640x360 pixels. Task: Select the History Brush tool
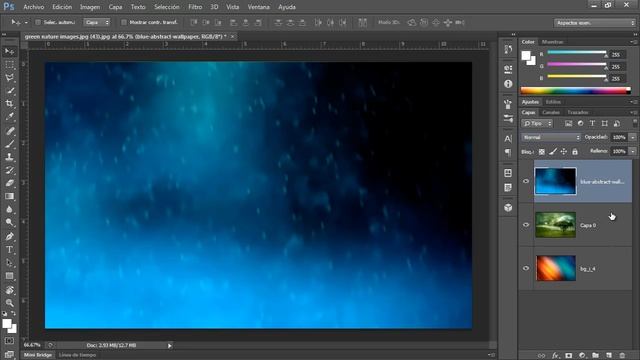tap(9, 170)
